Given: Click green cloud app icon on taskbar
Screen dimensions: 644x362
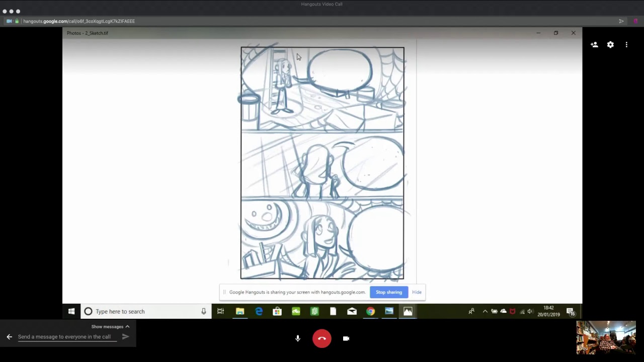Looking at the screenshot, I should 296,311.
